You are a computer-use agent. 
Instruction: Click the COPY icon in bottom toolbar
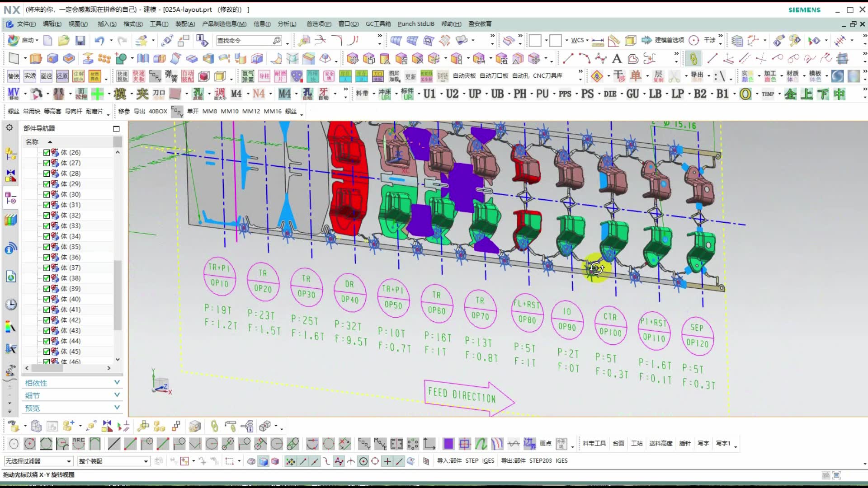(x=364, y=444)
